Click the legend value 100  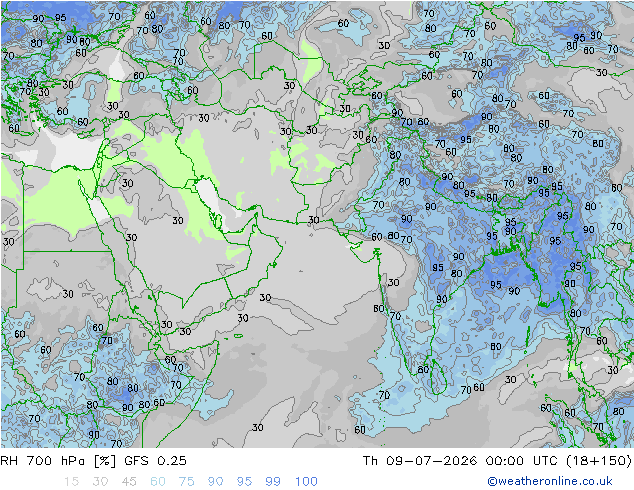(x=306, y=481)
